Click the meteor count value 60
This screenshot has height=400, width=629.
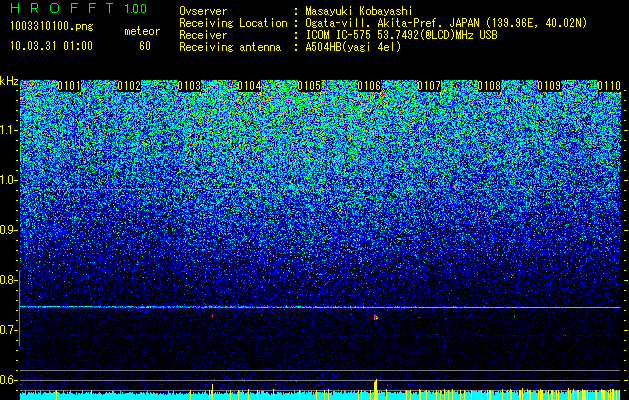(x=145, y=46)
